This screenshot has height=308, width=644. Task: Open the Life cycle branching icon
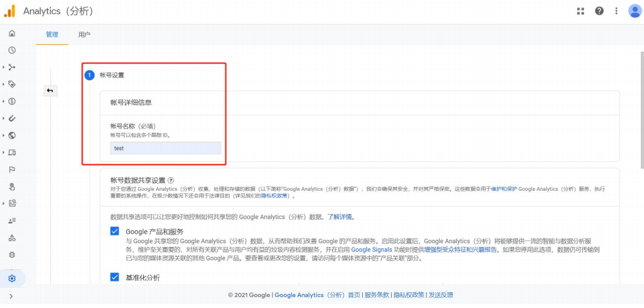[x=12, y=67]
